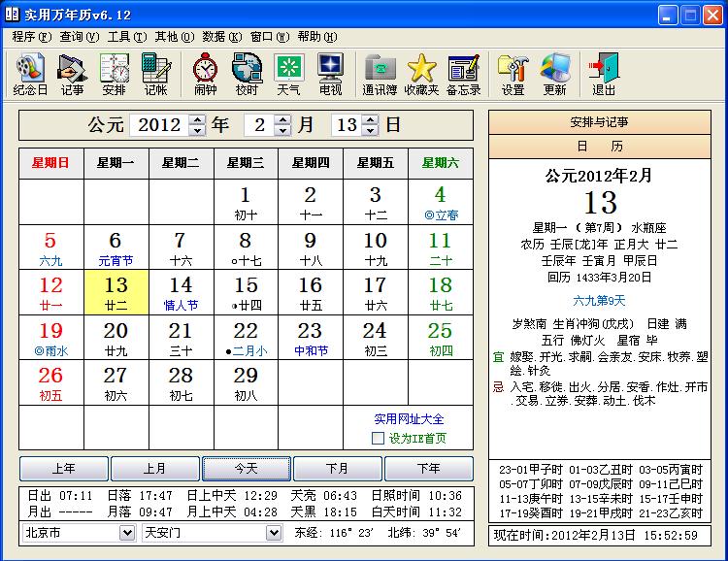728x561 pixels.
Task: Increase the year with the up arrow
Action: (x=197, y=119)
